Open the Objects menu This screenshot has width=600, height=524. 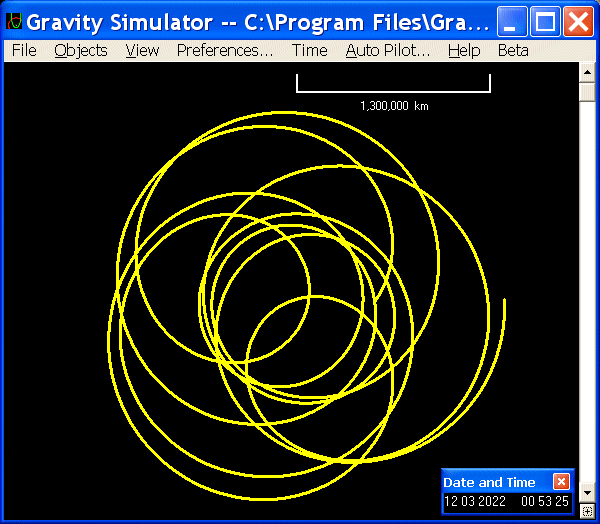pos(81,51)
